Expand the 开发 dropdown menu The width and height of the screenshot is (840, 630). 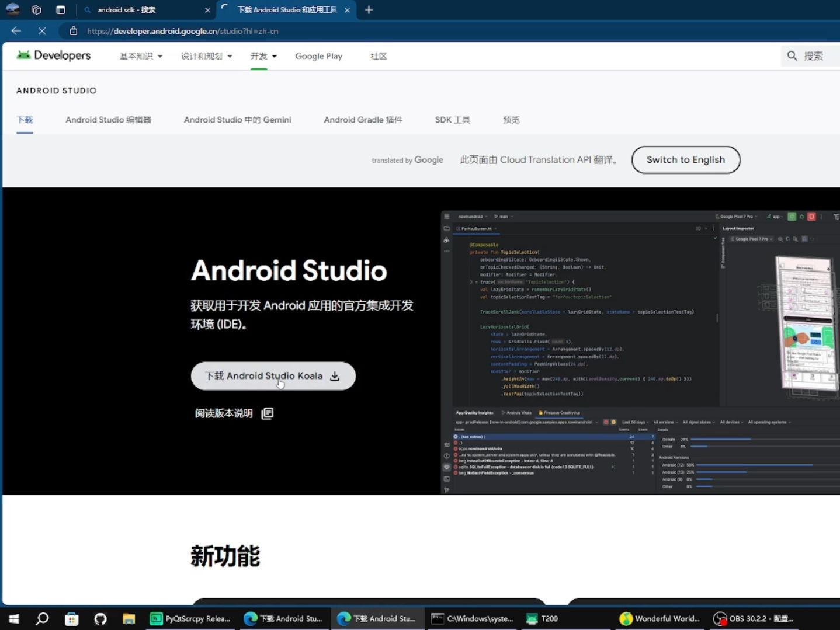pyautogui.click(x=263, y=56)
